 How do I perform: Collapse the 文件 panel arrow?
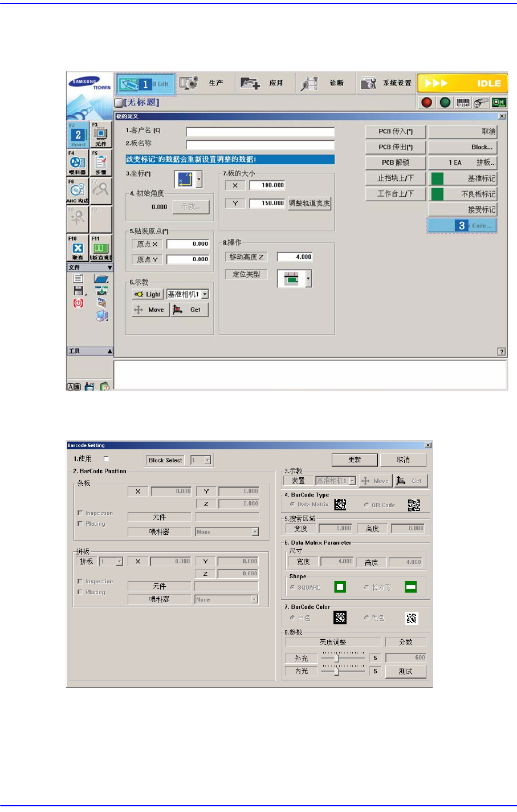(110, 267)
